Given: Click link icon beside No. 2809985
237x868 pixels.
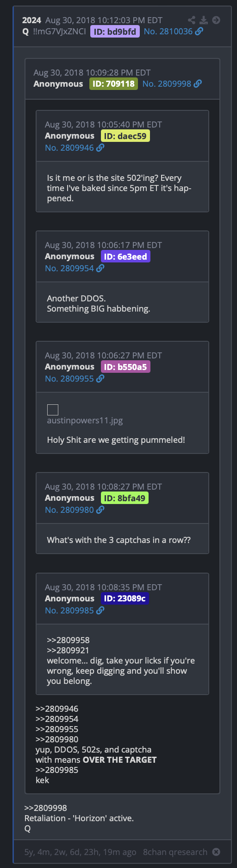Looking at the screenshot, I should pos(100,610).
